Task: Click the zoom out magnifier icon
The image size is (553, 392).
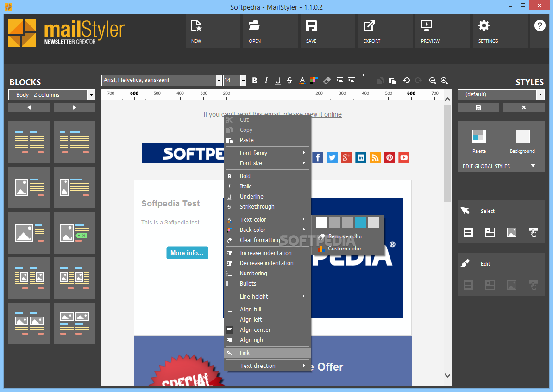Action: coord(433,81)
